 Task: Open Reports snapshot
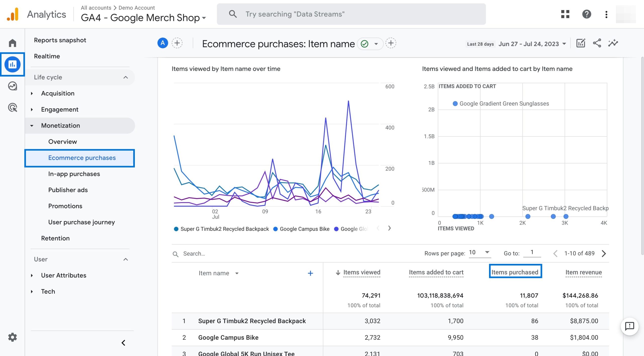(x=60, y=40)
